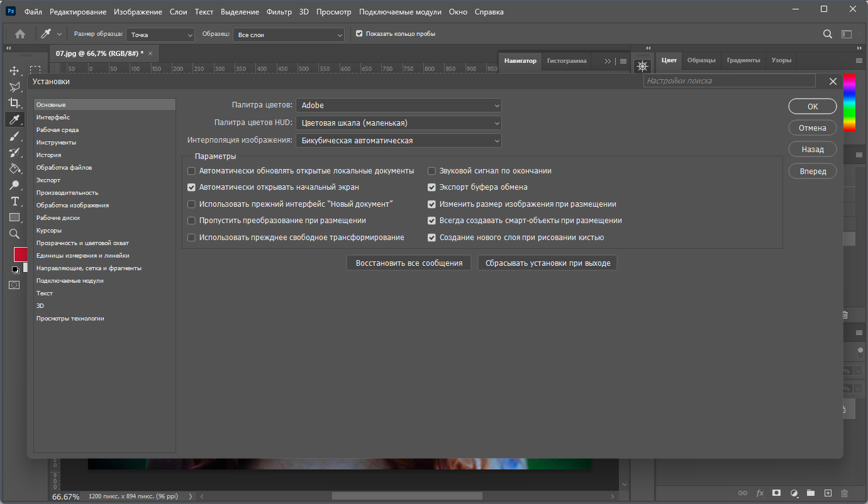Select the Paint Bucket tool
868x504 pixels.
[x=14, y=168]
